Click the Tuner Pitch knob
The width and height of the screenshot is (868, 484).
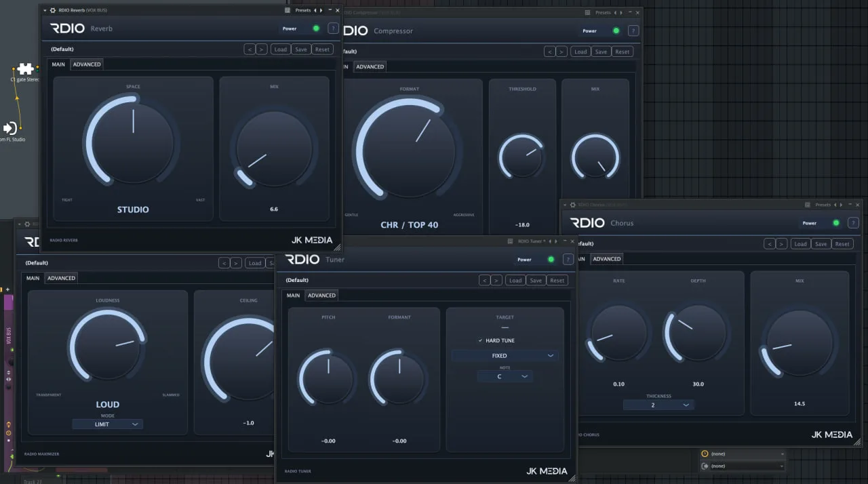pos(328,378)
